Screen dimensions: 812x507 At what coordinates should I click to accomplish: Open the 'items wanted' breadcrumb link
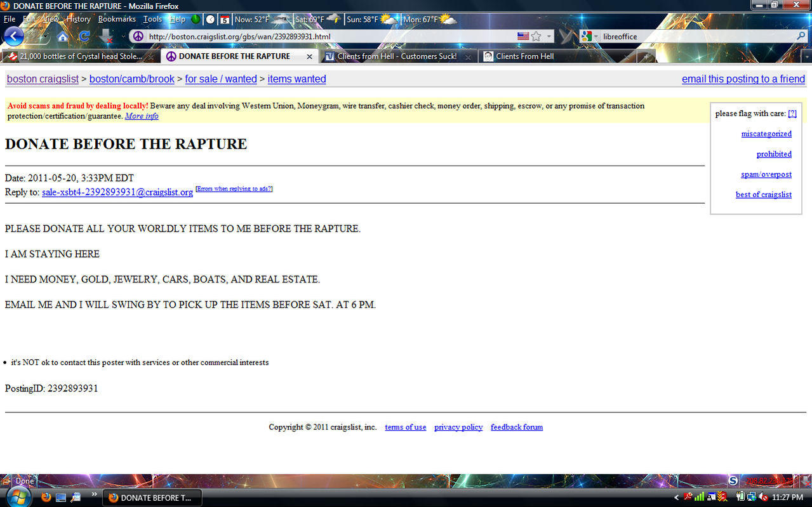[x=296, y=79]
